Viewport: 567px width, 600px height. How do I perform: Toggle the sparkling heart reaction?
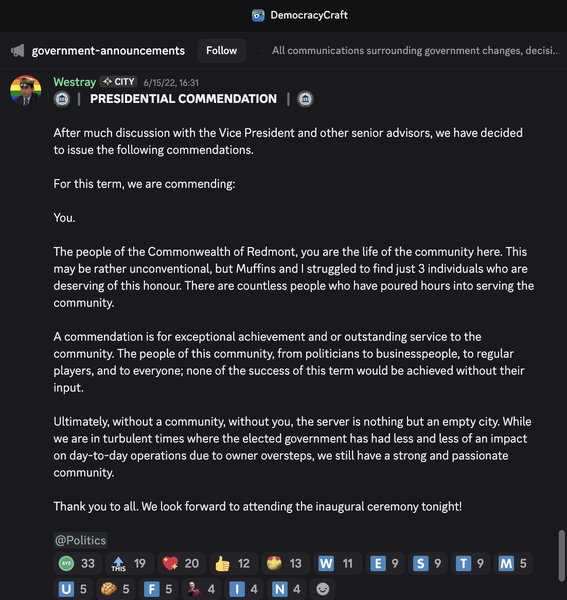click(x=182, y=563)
